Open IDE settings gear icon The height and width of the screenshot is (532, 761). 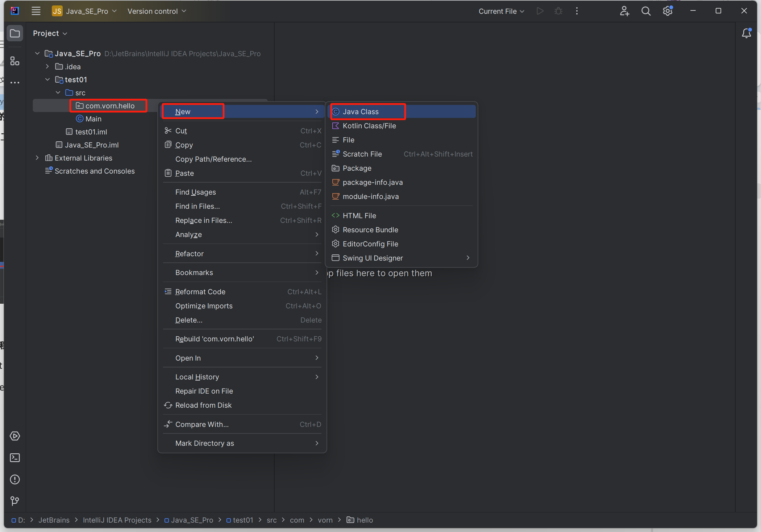(668, 11)
